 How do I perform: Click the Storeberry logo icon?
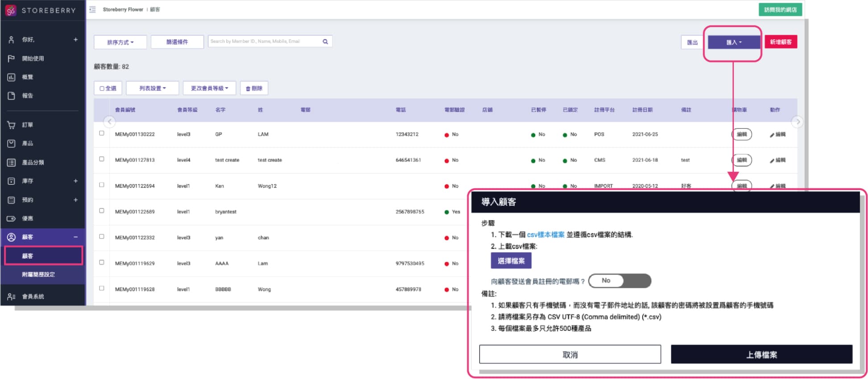coord(11,10)
